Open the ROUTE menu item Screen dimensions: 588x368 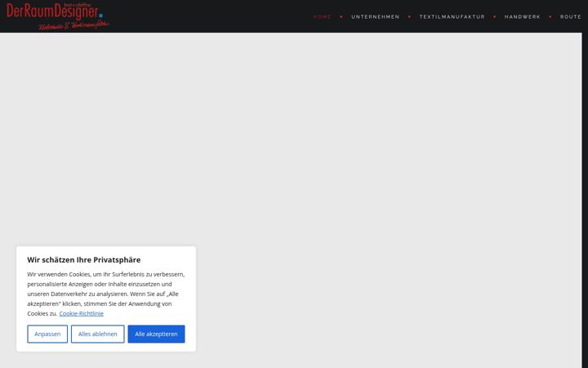pyautogui.click(x=570, y=17)
